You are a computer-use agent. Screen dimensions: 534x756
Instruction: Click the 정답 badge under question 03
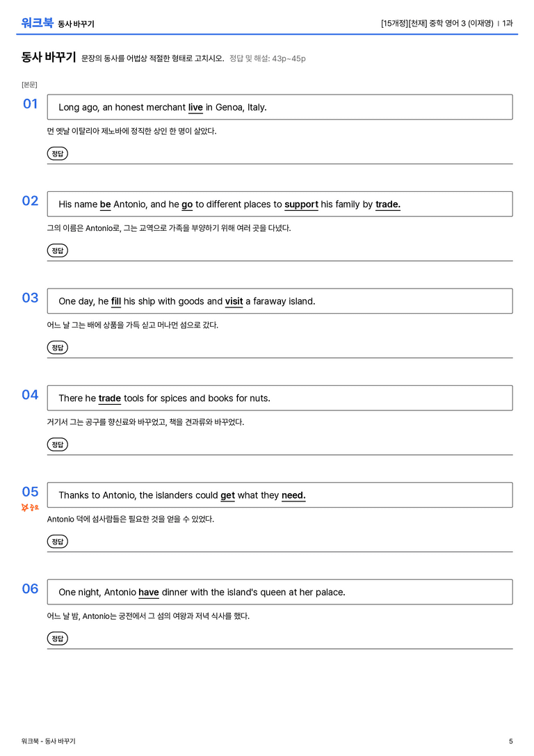coord(57,347)
